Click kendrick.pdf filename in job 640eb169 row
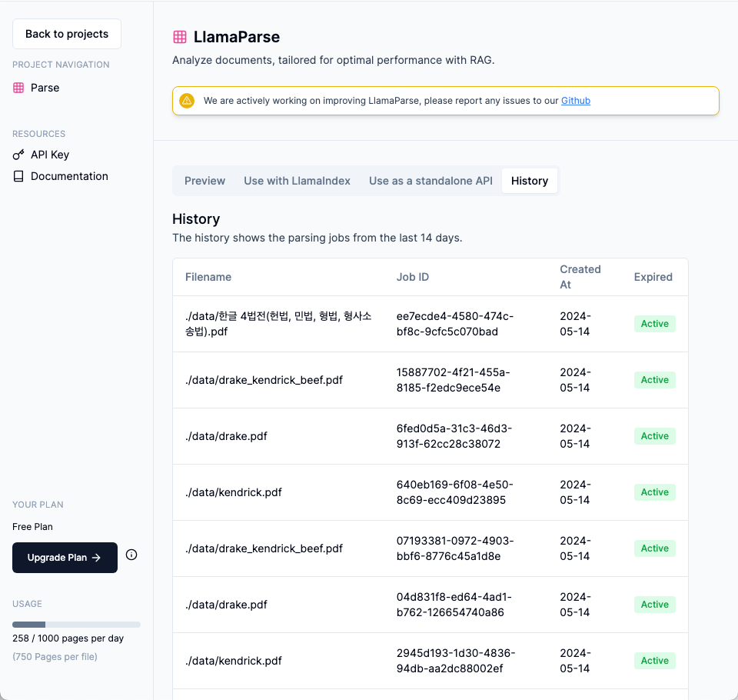Screen dimensions: 738x700 coord(234,492)
